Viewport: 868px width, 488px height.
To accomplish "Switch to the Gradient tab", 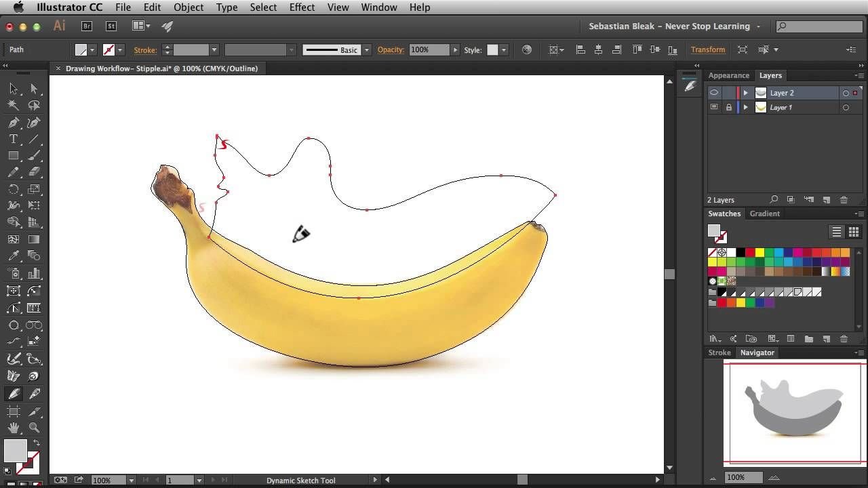I will coord(764,213).
